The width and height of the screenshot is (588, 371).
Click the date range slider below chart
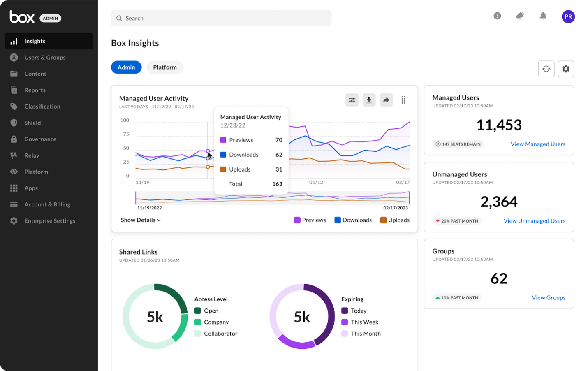(x=272, y=198)
